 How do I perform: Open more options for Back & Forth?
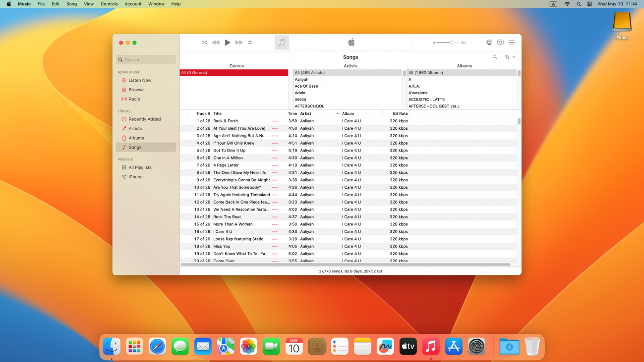point(275,121)
